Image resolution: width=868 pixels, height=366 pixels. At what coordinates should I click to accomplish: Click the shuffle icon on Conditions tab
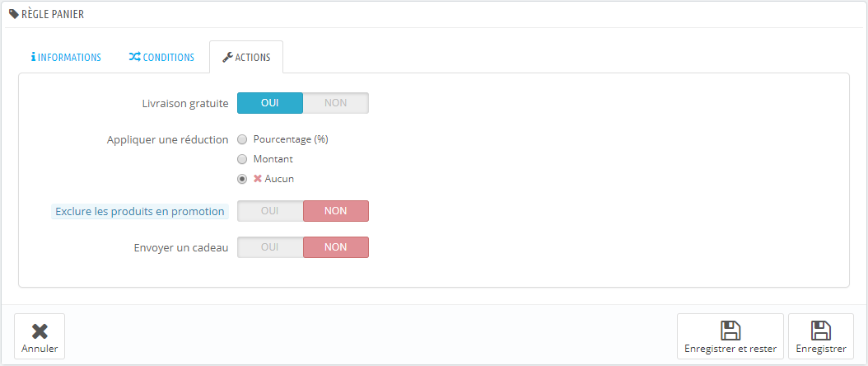click(134, 57)
